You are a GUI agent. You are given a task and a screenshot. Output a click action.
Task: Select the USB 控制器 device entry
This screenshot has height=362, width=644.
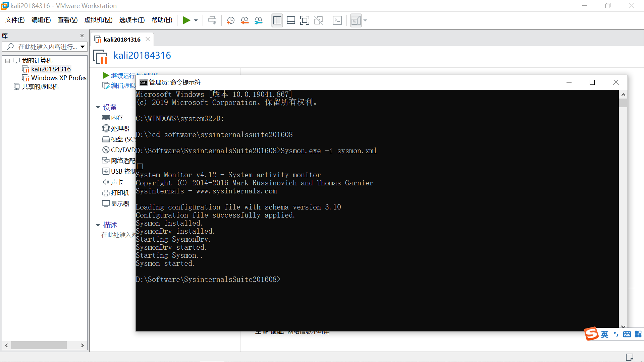click(x=119, y=171)
